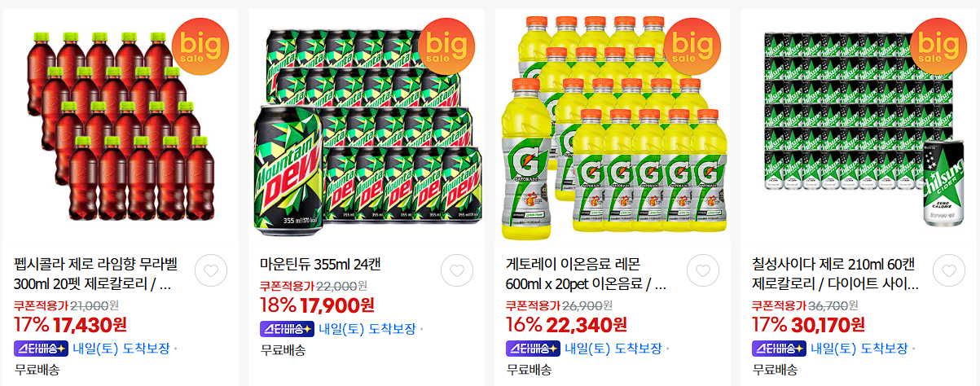The height and width of the screenshot is (386, 980).
Task: Click the 17,430원 price of Pepsi item
Action: (90, 325)
